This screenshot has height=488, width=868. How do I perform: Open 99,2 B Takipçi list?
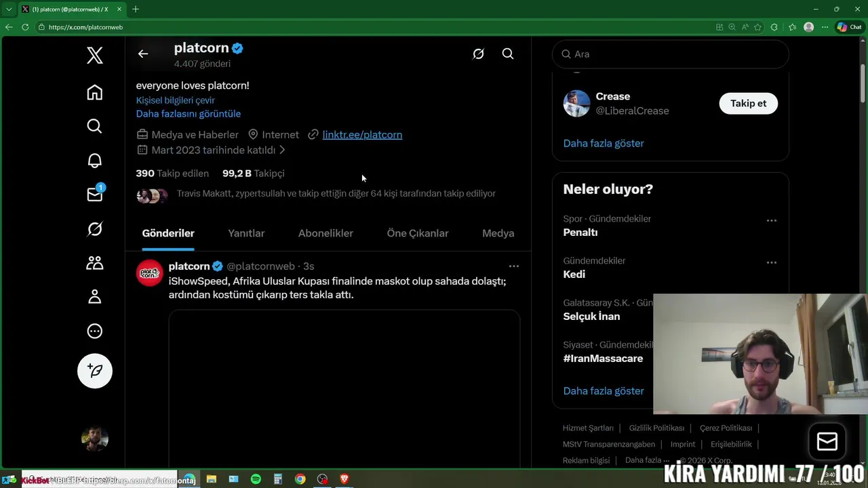click(254, 174)
